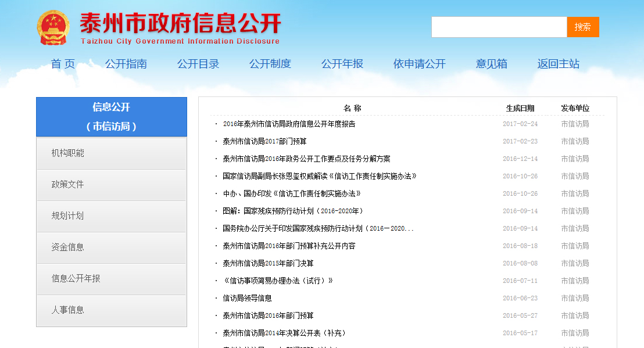
Task: Click the Taizhou City Government Information Disclosure subtitle
Action: pos(180,41)
